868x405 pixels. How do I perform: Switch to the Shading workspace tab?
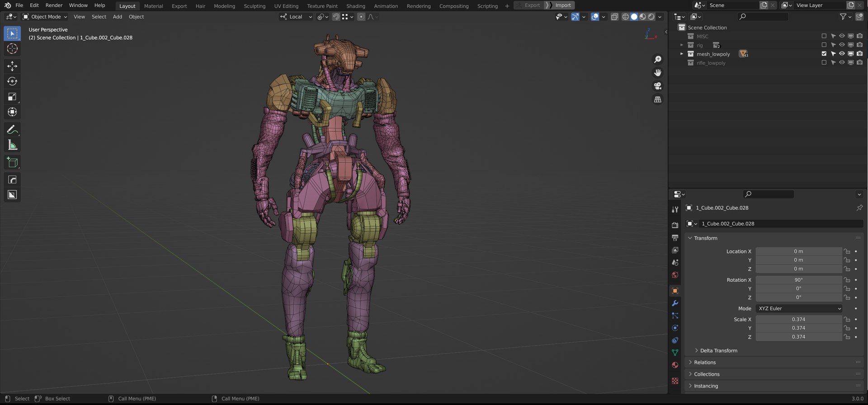click(x=356, y=6)
